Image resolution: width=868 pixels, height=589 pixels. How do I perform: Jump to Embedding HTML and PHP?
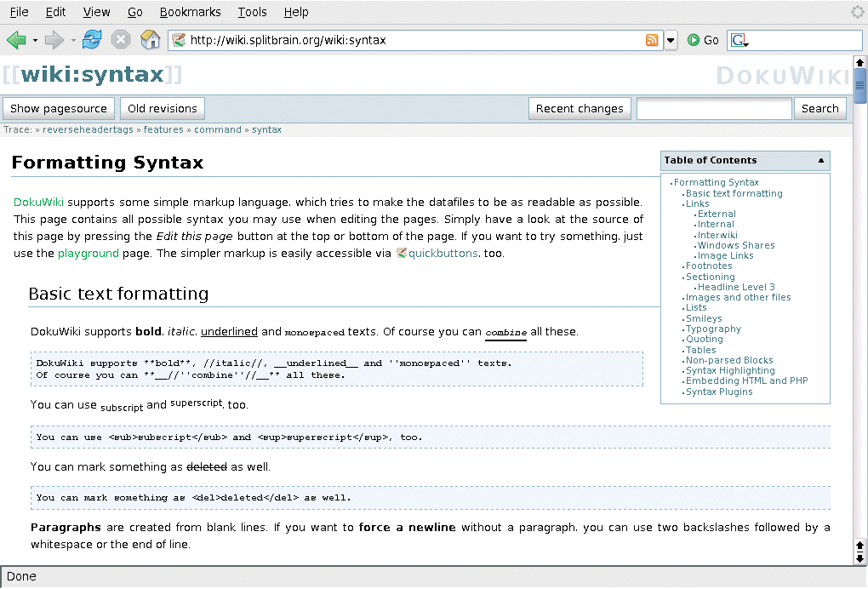coord(747,380)
